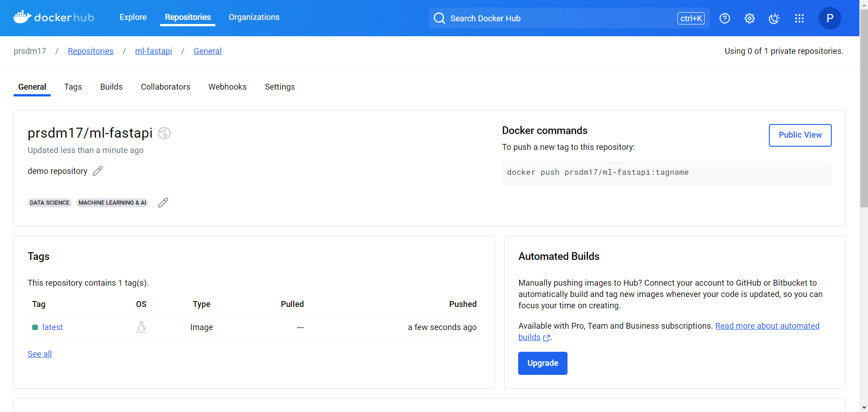Click the ml-fastapi breadcrumb link

point(153,51)
